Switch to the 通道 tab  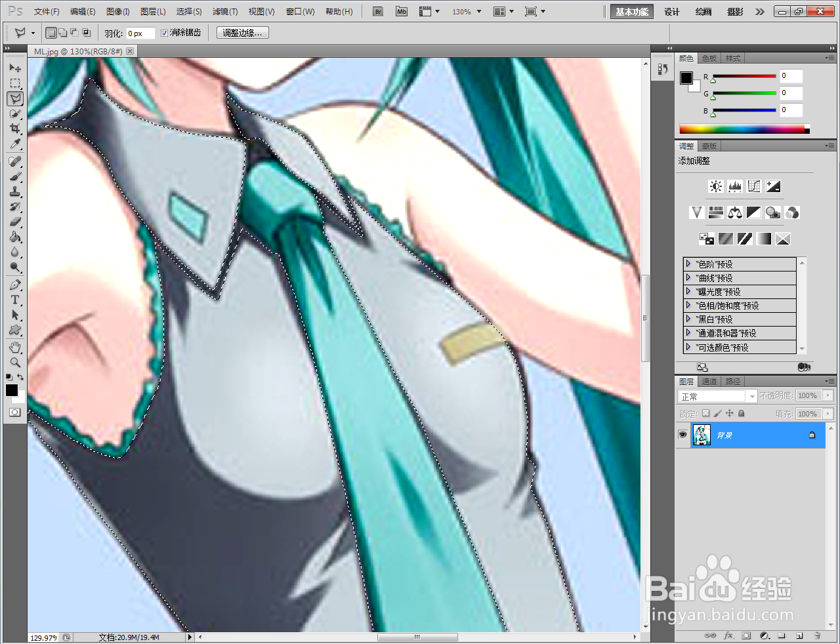[x=709, y=382]
